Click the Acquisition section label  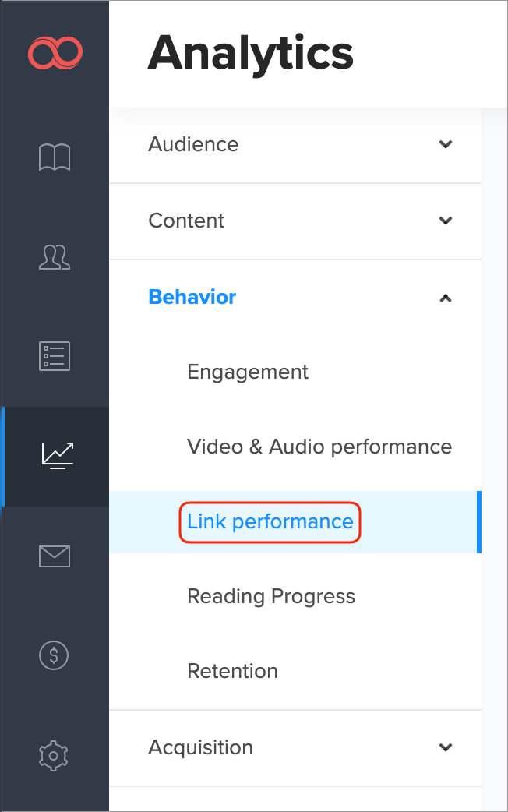[x=200, y=747]
